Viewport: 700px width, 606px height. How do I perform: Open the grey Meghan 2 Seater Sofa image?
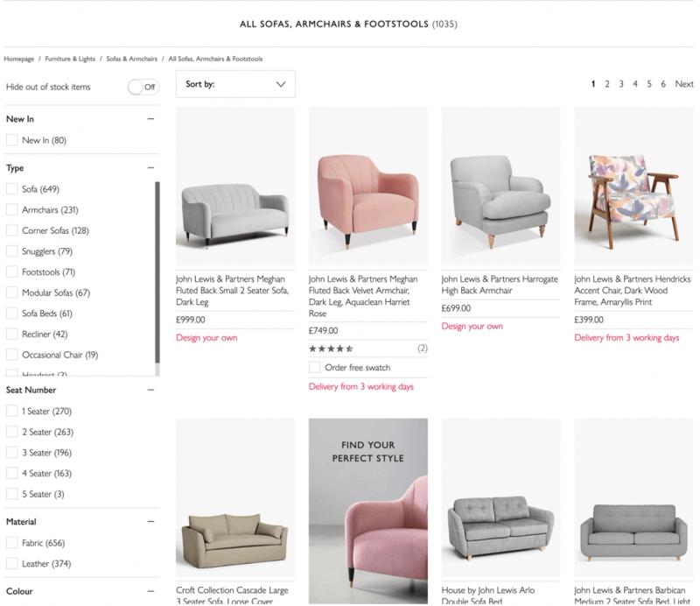(x=235, y=186)
